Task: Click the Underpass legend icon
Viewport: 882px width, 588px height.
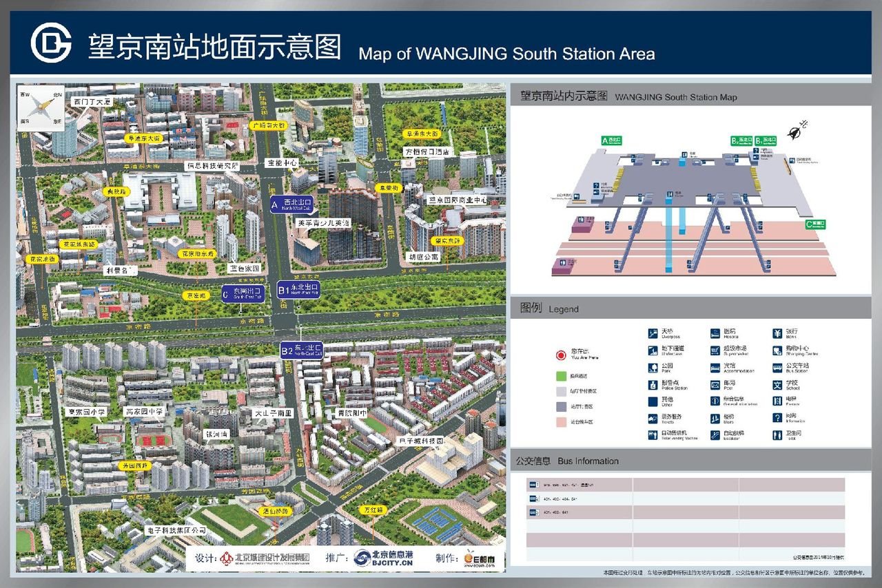Action: click(x=653, y=350)
